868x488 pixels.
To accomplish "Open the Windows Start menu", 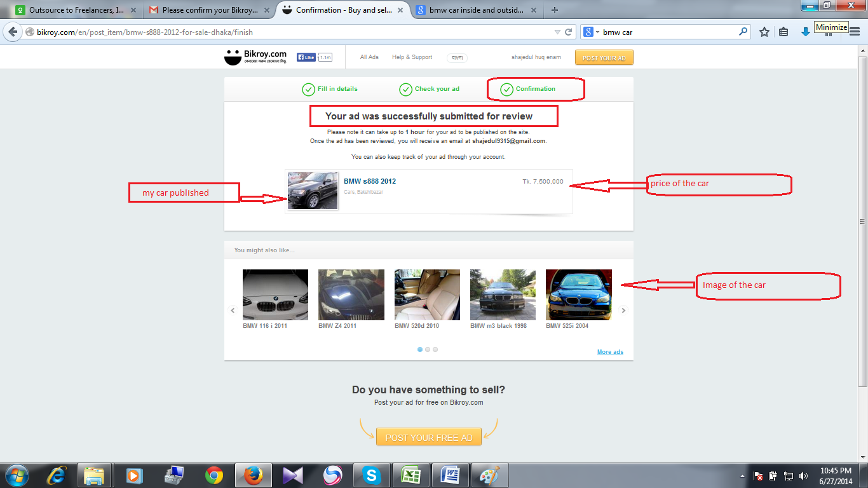I will coord(17,475).
